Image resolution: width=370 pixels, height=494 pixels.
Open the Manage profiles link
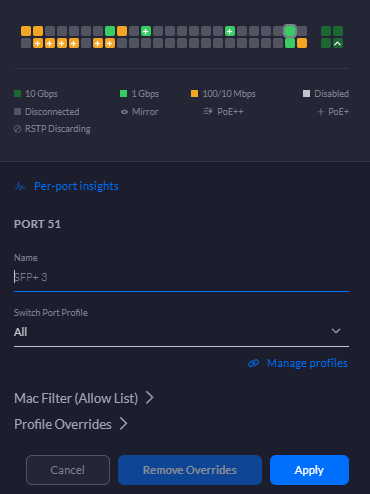307,363
